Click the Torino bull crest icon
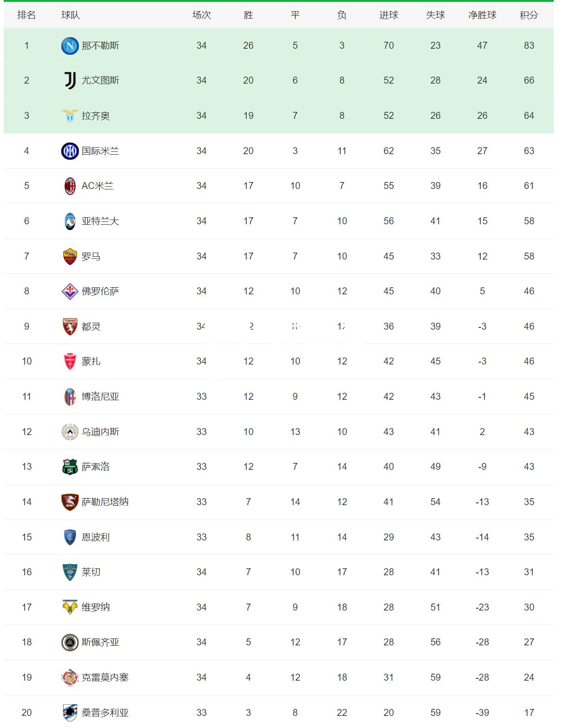Viewport: 569px width, 728px height. coord(70,326)
